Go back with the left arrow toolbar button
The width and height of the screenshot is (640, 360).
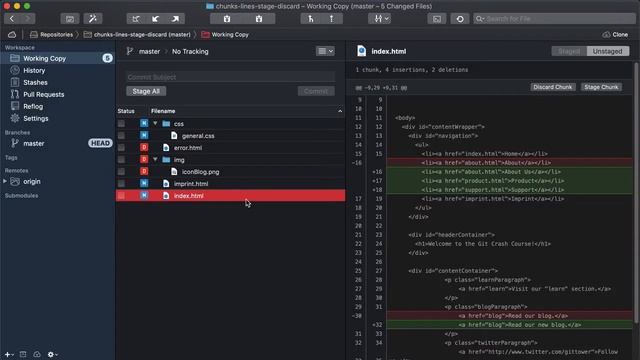click(12, 18)
